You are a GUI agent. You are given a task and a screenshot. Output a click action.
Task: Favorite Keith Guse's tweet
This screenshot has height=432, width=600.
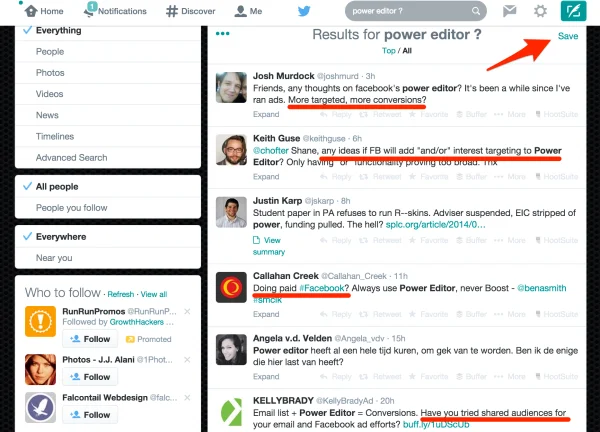pyautogui.click(x=428, y=177)
